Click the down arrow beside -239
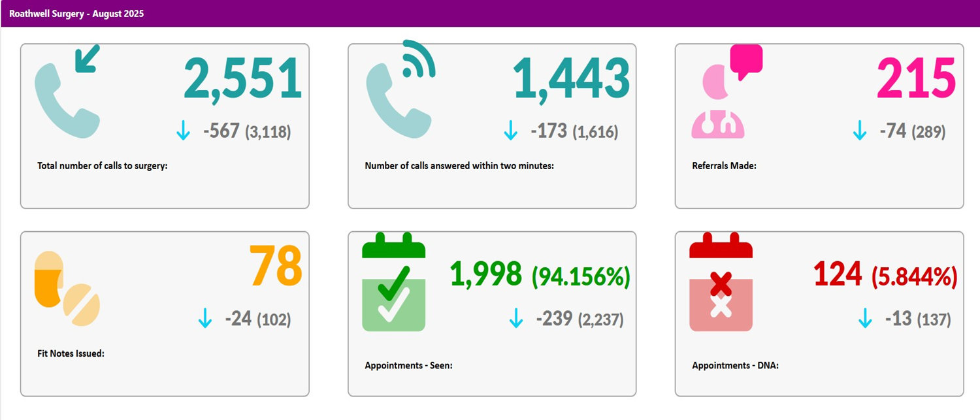 pyautogui.click(x=516, y=319)
